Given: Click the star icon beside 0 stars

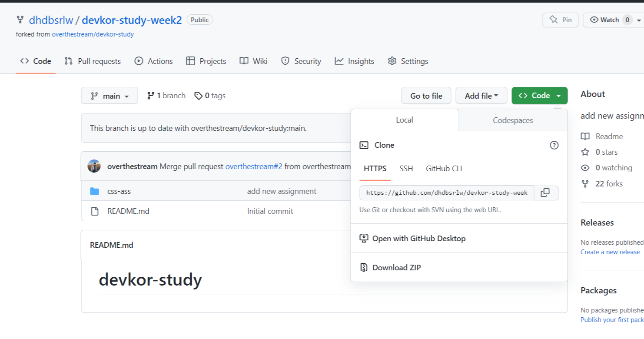Looking at the screenshot, I should point(585,152).
